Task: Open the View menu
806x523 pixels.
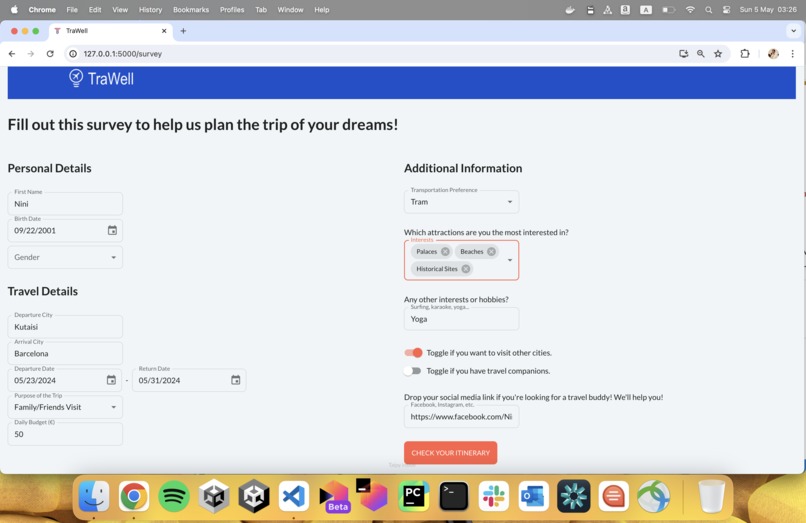Action: (x=120, y=10)
